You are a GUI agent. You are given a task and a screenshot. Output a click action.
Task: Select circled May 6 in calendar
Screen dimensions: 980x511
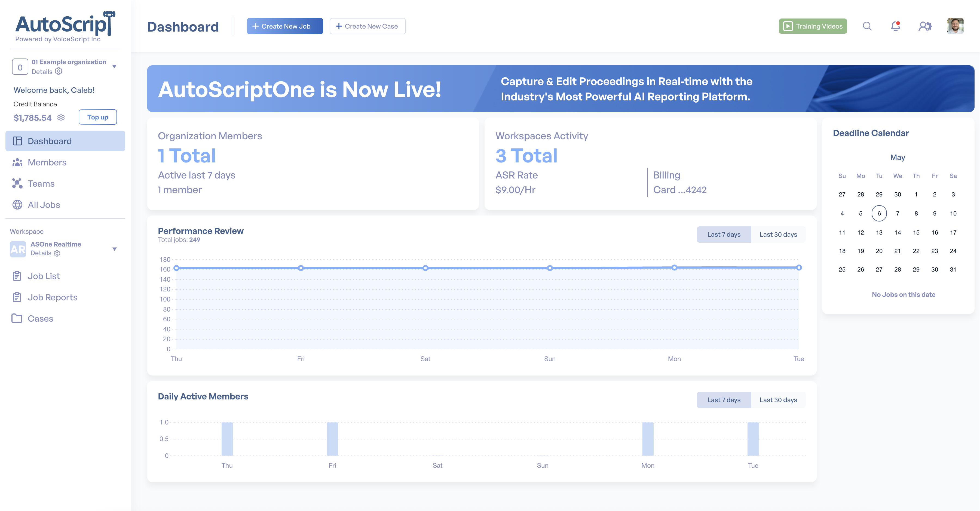click(x=879, y=213)
